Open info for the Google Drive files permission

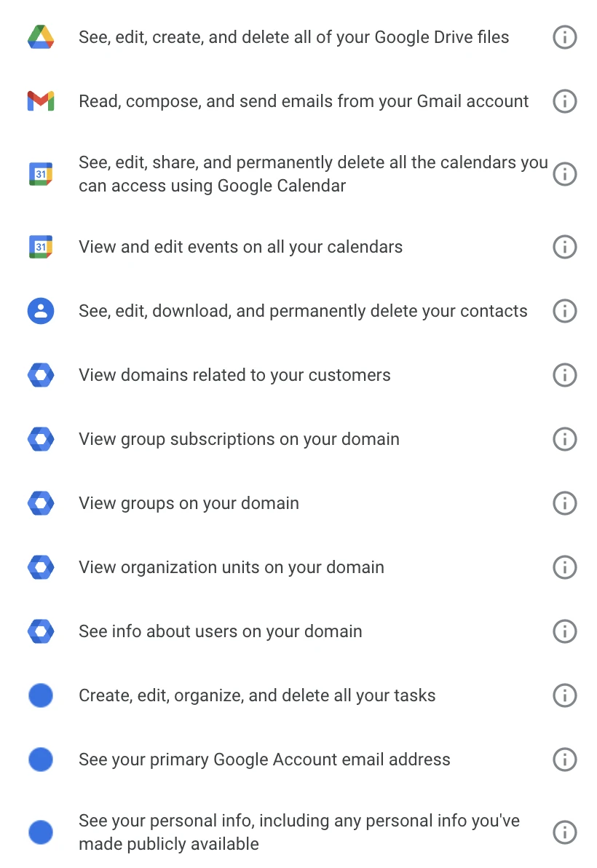[565, 37]
